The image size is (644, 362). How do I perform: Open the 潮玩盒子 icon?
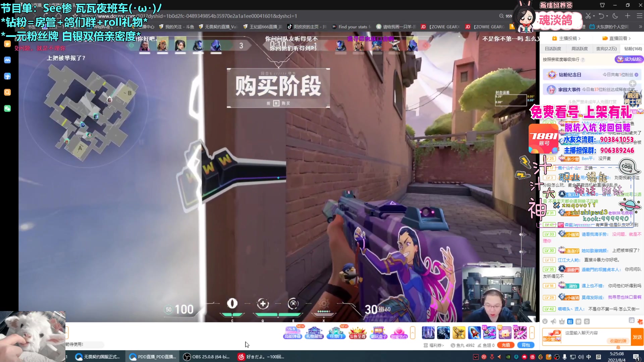[379, 332]
